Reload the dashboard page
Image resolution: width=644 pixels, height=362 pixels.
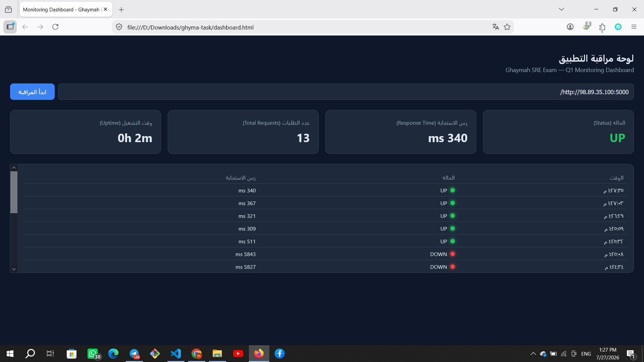pos(55,27)
